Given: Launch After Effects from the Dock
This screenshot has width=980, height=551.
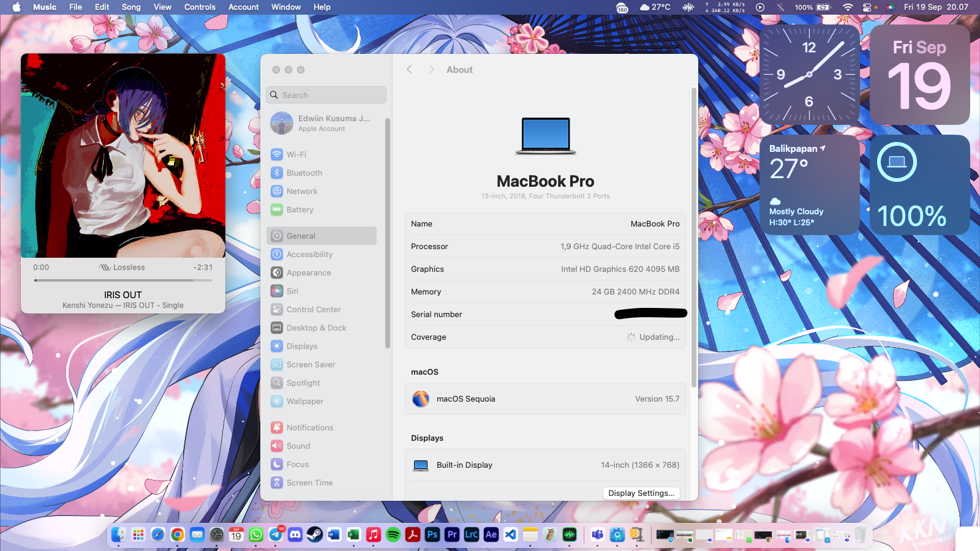Looking at the screenshot, I should pyautogui.click(x=491, y=534).
